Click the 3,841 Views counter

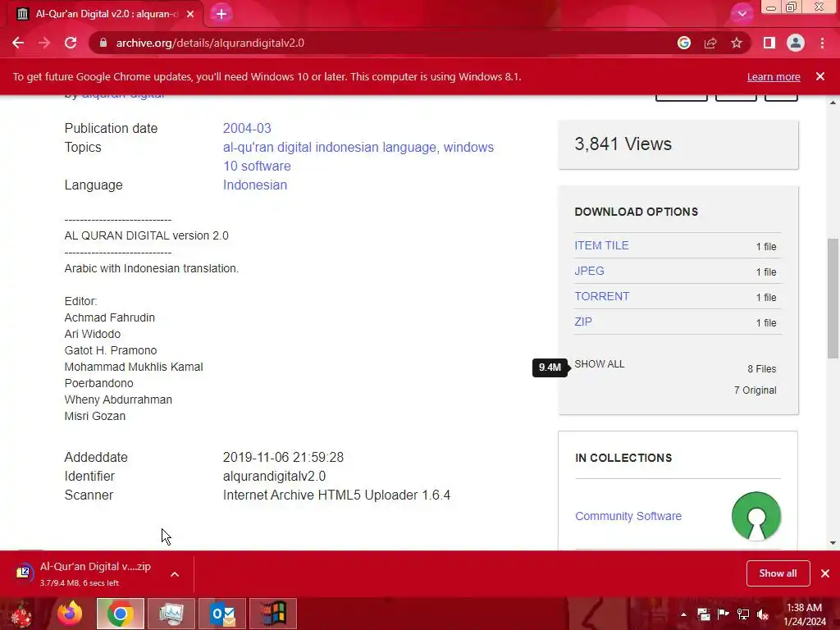623,144
